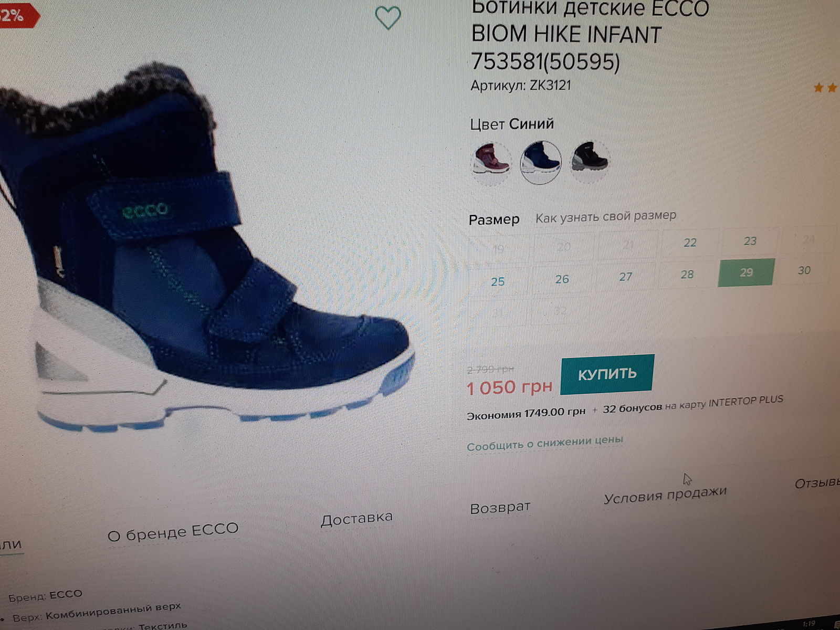The height and width of the screenshot is (630, 840).
Task: Choose size 22
Action: click(x=690, y=243)
